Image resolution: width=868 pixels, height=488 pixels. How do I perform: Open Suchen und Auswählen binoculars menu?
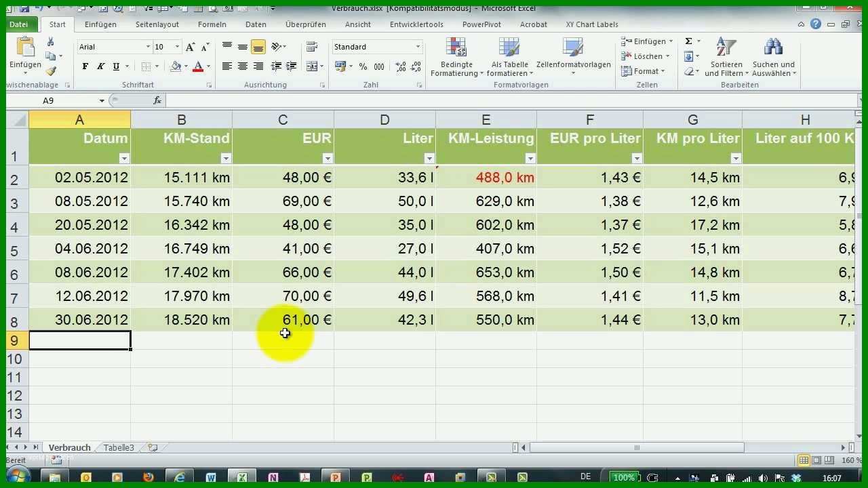tap(774, 57)
